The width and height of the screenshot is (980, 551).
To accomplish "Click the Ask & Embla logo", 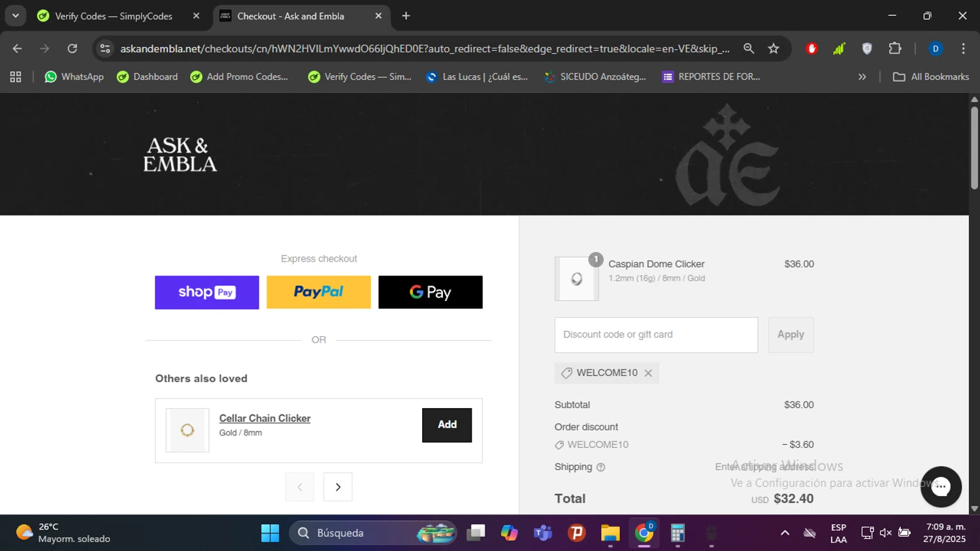I will 180,155.
